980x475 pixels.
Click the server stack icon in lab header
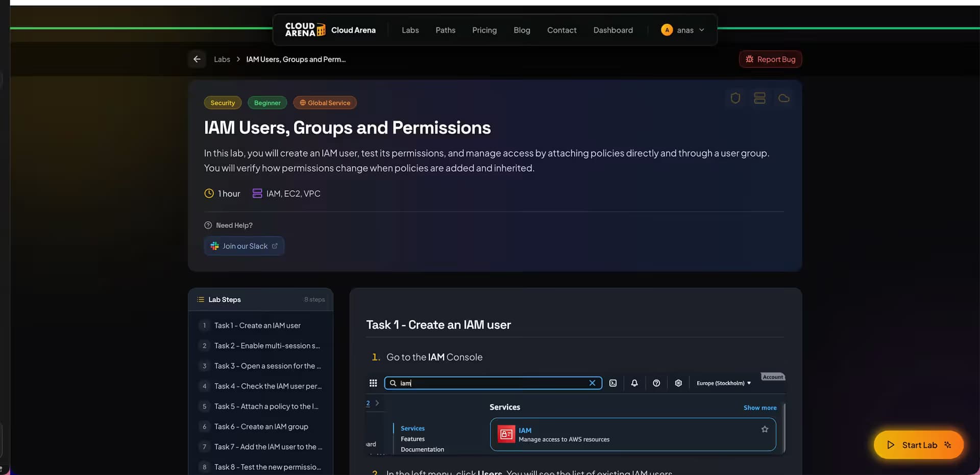pyautogui.click(x=759, y=98)
